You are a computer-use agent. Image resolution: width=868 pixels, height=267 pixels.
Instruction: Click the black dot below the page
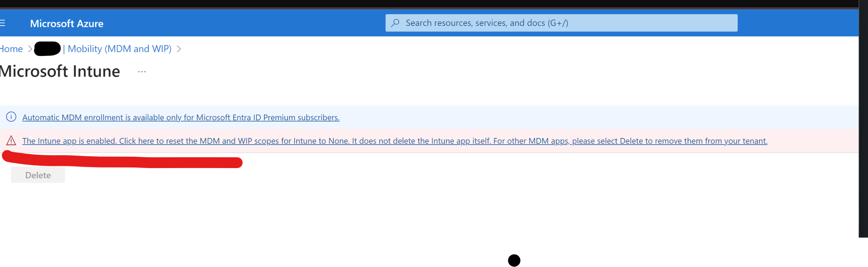(514, 260)
